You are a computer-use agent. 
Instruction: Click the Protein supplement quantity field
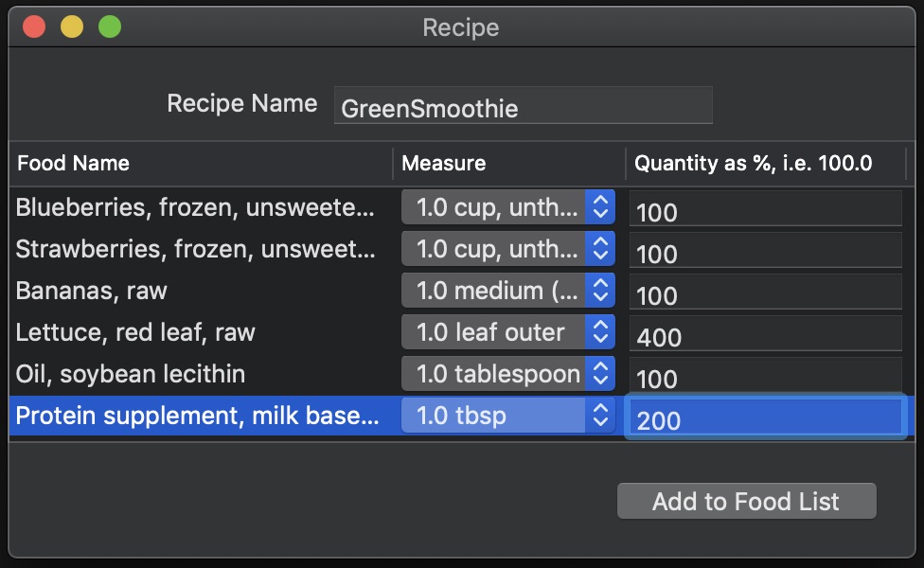click(765, 418)
